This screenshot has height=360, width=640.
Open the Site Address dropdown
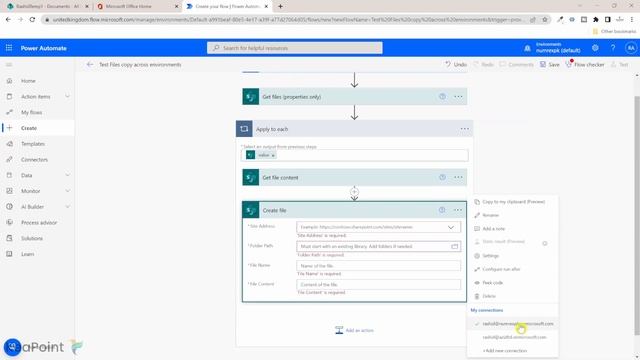(x=451, y=227)
